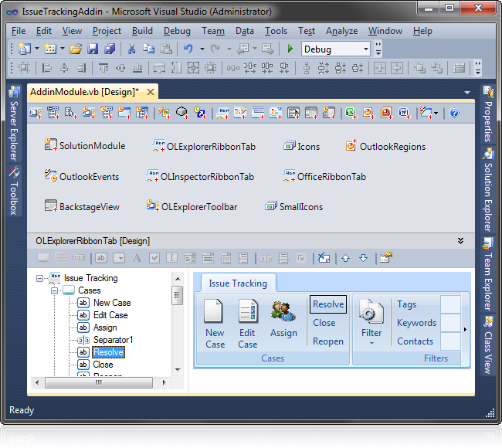502x448 pixels.
Task: Open the Tools menu
Action: click(276, 31)
